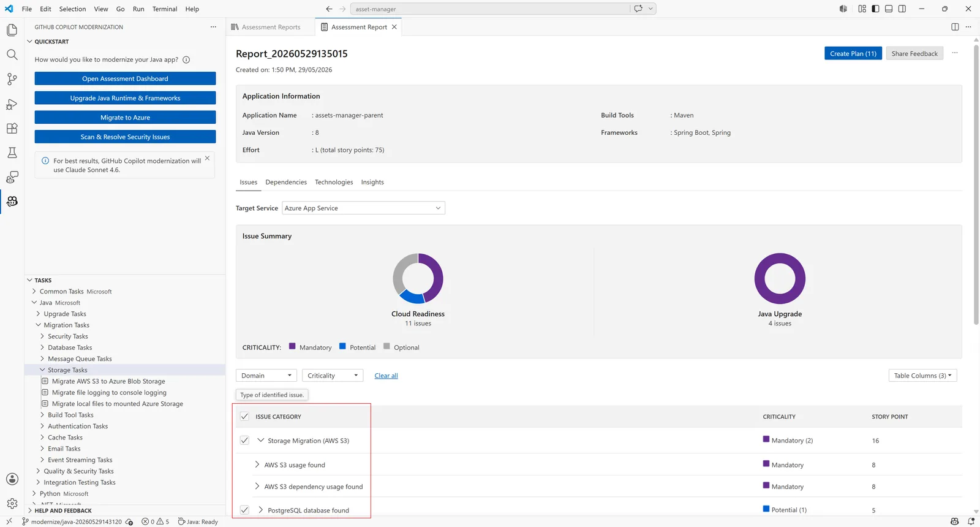Expand the Security Tasks tree node
The image size is (980, 527).
pos(42,336)
